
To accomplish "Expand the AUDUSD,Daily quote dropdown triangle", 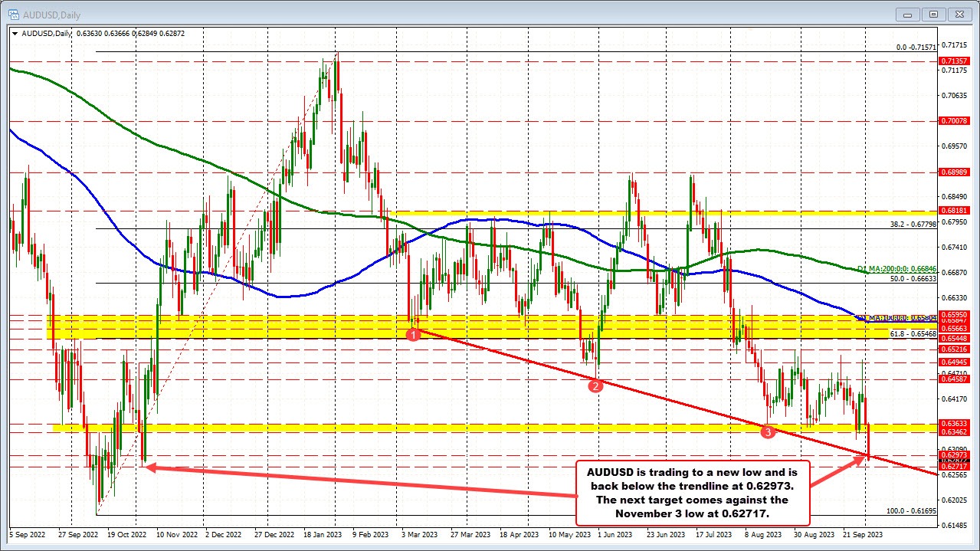I will click(15, 33).
